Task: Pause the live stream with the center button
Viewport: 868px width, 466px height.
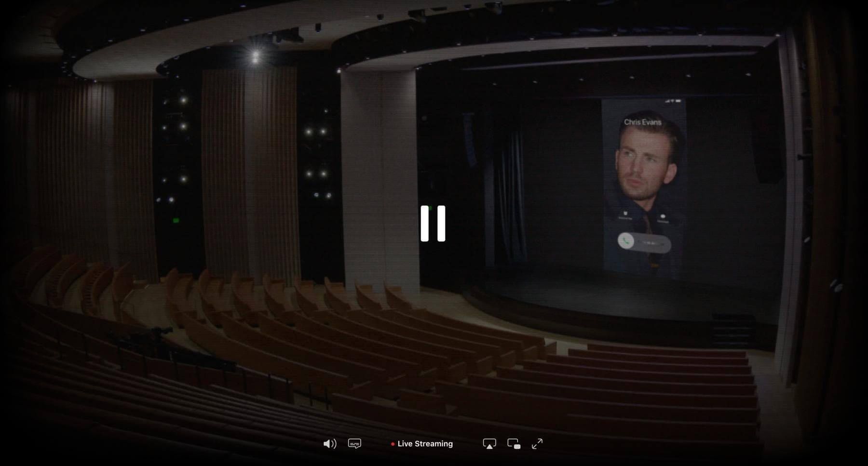Action: tap(433, 224)
